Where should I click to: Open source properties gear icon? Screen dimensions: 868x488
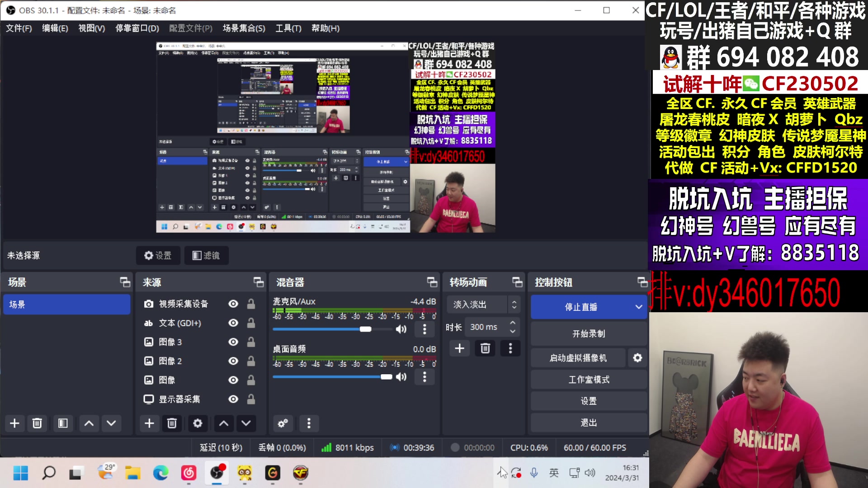coord(198,423)
